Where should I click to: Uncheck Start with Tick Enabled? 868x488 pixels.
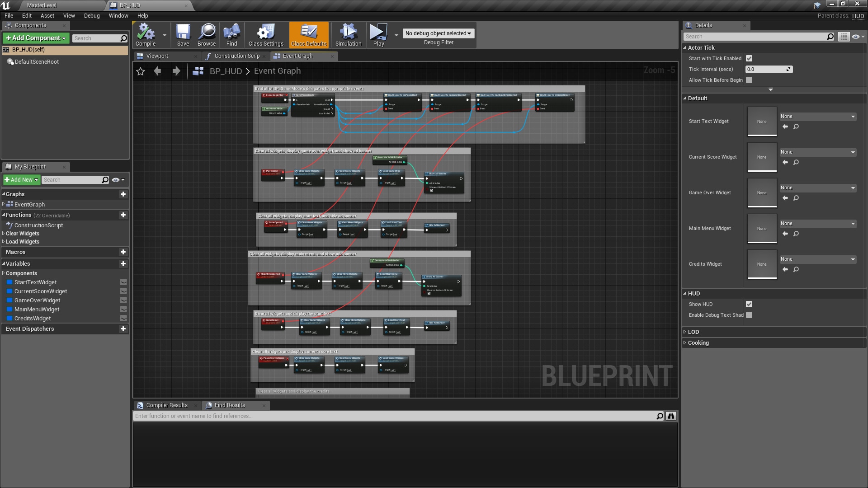pyautogui.click(x=749, y=58)
